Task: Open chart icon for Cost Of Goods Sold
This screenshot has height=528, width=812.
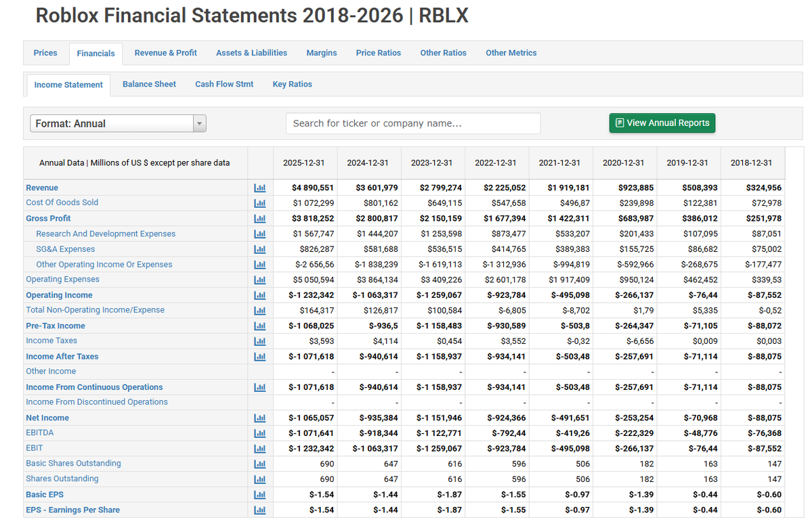Action: tap(260, 203)
